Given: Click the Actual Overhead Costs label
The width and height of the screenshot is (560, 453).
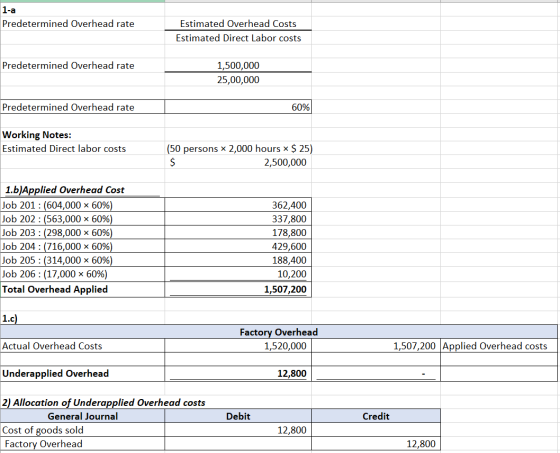Looking at the screenshot, I should point(52,346).
